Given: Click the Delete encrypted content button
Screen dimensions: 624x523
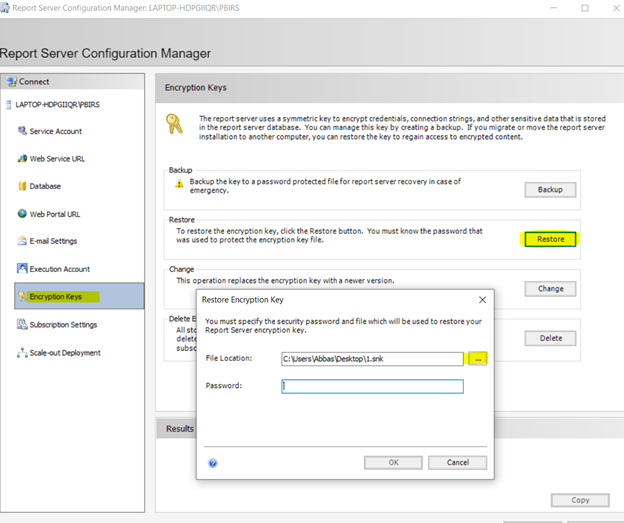Looking at the screenshot, I should 550,338.
